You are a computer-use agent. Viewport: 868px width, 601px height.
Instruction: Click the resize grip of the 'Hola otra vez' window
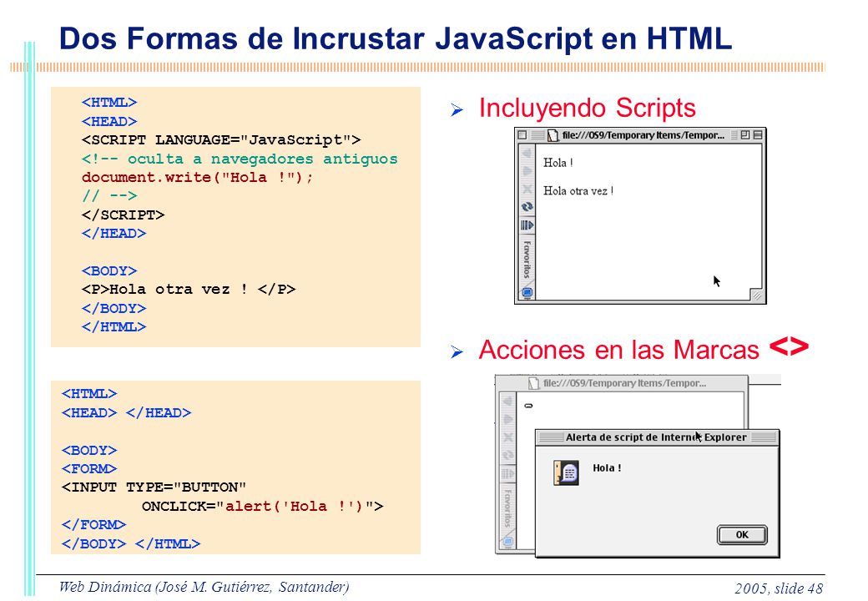tap(756, 295)
